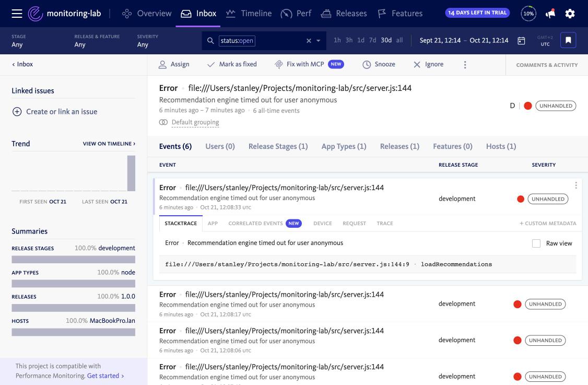588x385 pixels.
Task: Open the settings gear
Action: [x=570, y=14]
